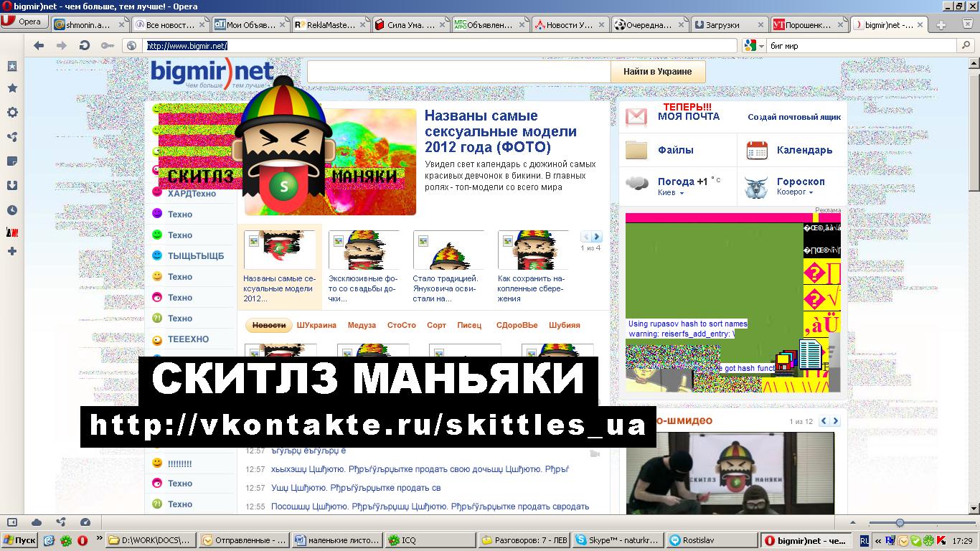Viewport: 980px width, 551px height.
Task: Click the bigmir search input box
Action: [x=459, y=72]
